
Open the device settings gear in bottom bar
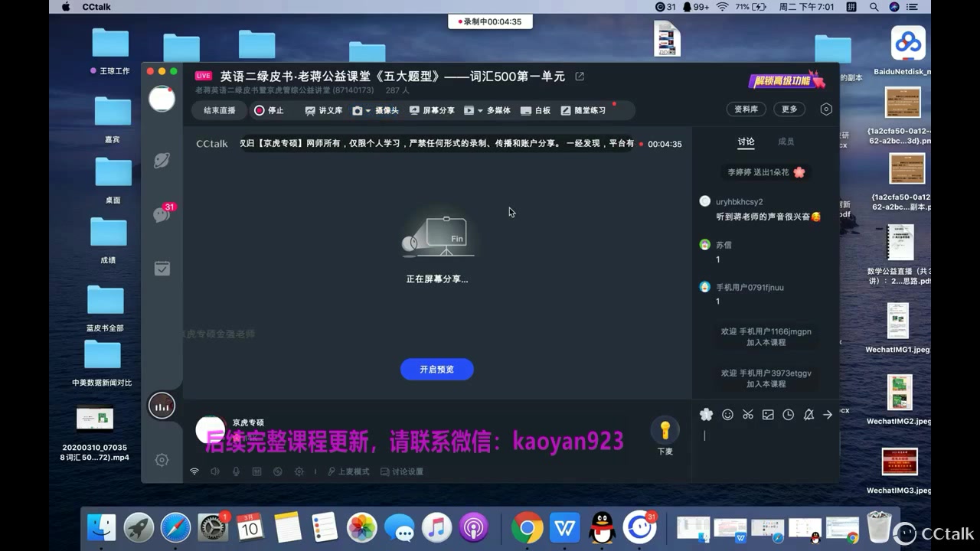pyautogui.click(x=299, y=471)
